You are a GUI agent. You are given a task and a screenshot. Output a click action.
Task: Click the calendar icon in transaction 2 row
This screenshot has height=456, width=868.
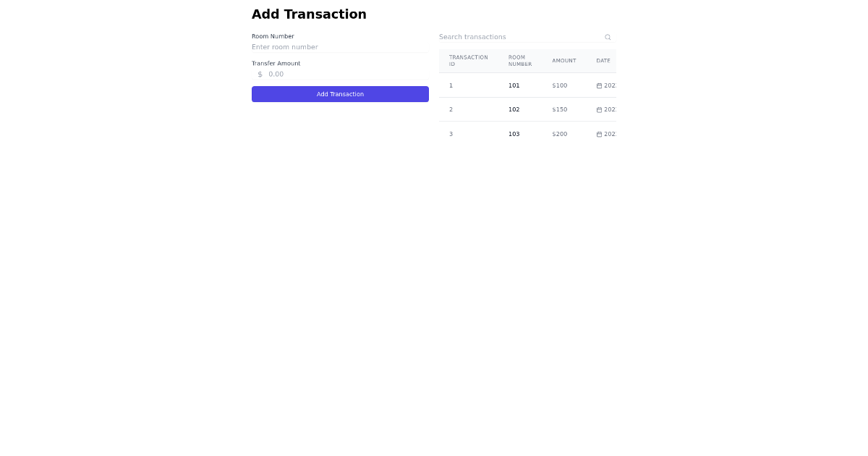coord(599,110)
